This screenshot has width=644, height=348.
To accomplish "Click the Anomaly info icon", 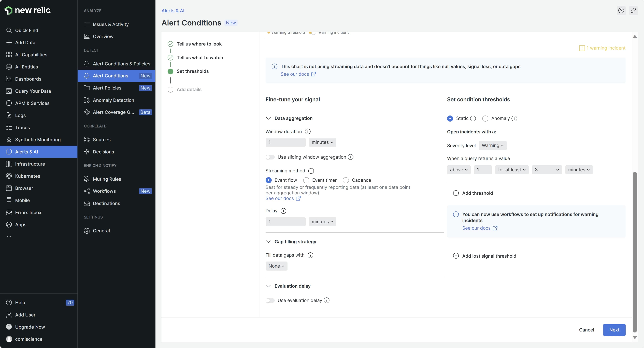I will [514, 119].
